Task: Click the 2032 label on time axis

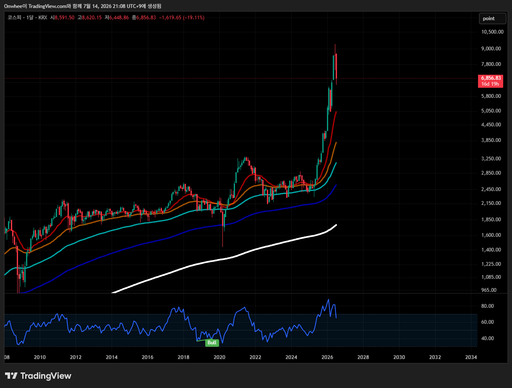Action: (435, 357)
